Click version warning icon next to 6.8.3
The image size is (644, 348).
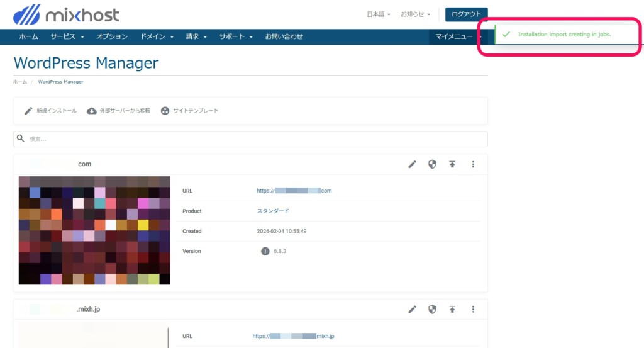tap(265, 251)
